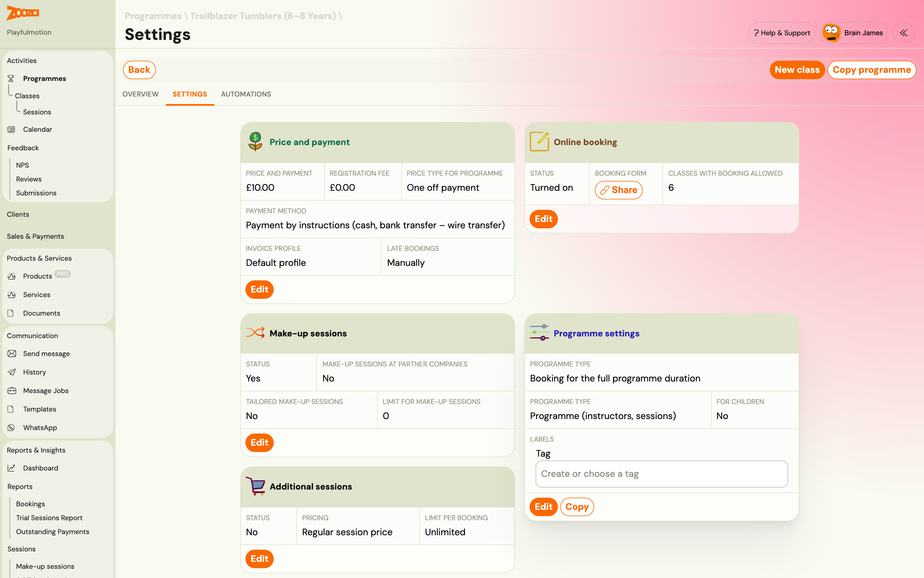Click the Send message envelope icon
The height and width of the screenshot is (578, 924).
point(12,354)
